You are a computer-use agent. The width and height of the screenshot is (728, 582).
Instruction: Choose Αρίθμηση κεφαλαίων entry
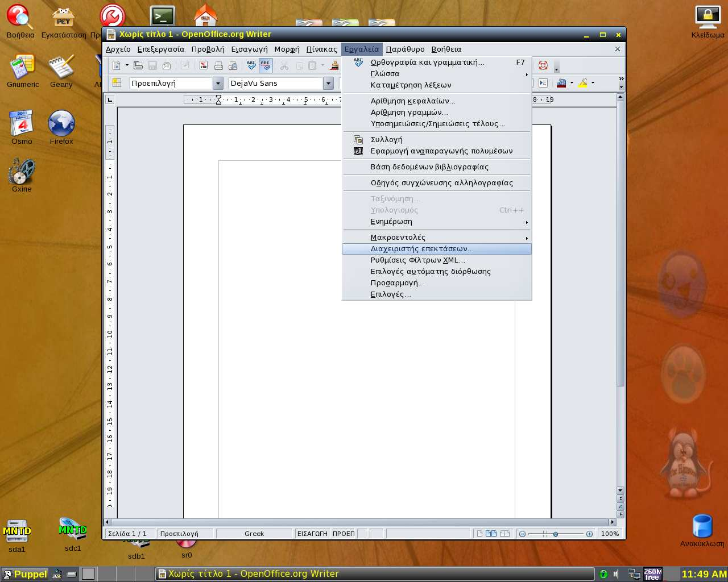437,101
